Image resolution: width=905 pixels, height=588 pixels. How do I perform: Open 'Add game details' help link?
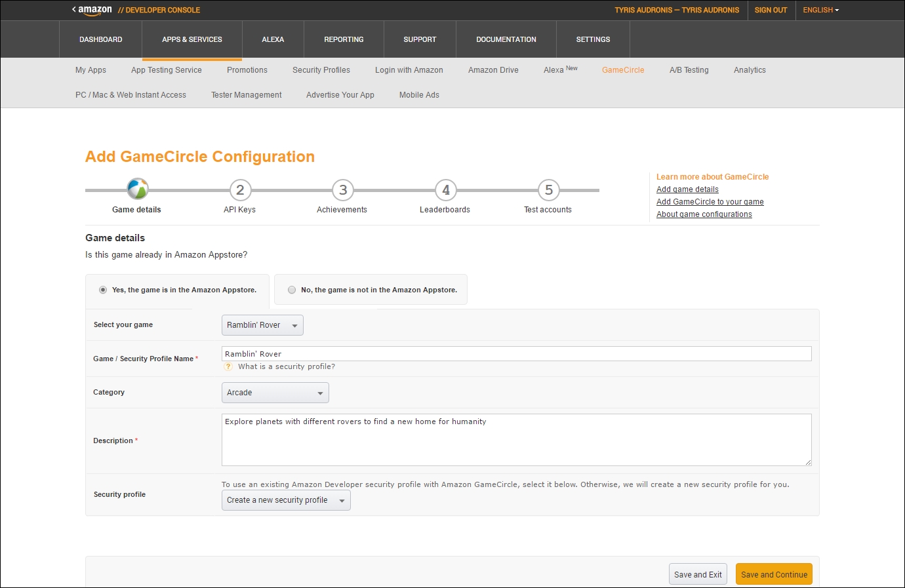click(x=687, y=189)
